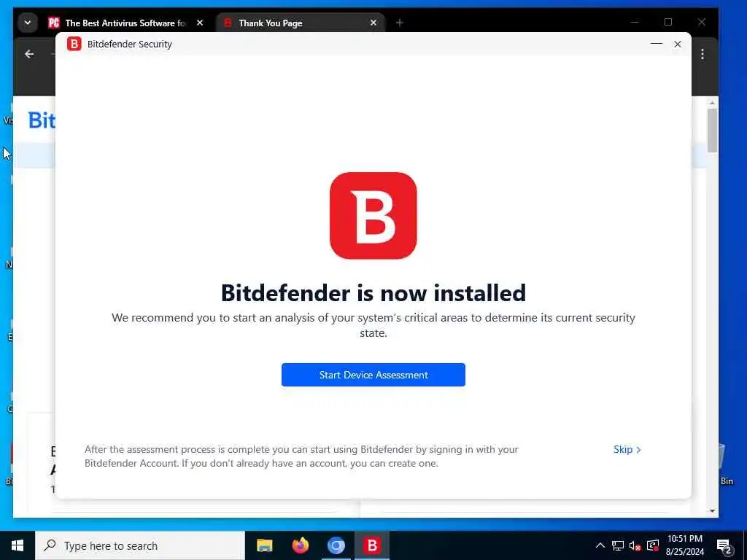Close the Bitdefender Security window
The height and width of the screenshot is (560, 747).
pos(678,44)
